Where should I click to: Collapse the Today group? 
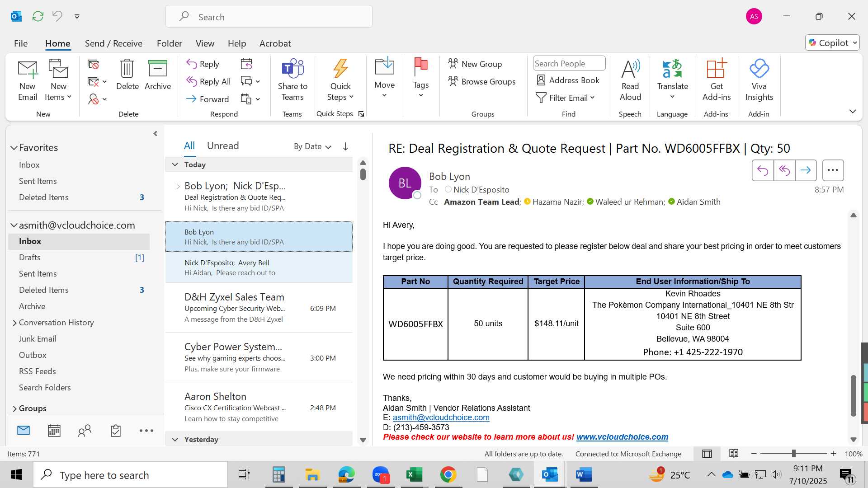tap(175, 164)
